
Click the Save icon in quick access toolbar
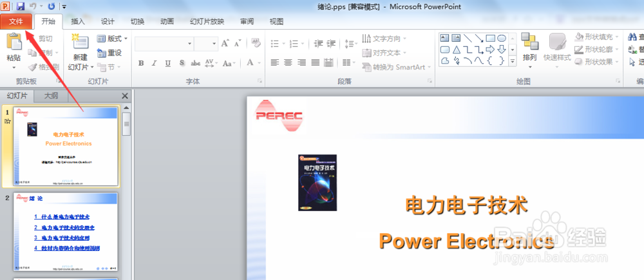point(21,6)
